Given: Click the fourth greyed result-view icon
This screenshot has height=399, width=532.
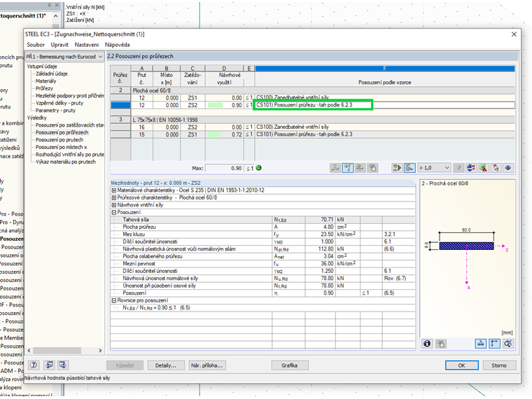Looking at the screenshot, I should (372, 168).
